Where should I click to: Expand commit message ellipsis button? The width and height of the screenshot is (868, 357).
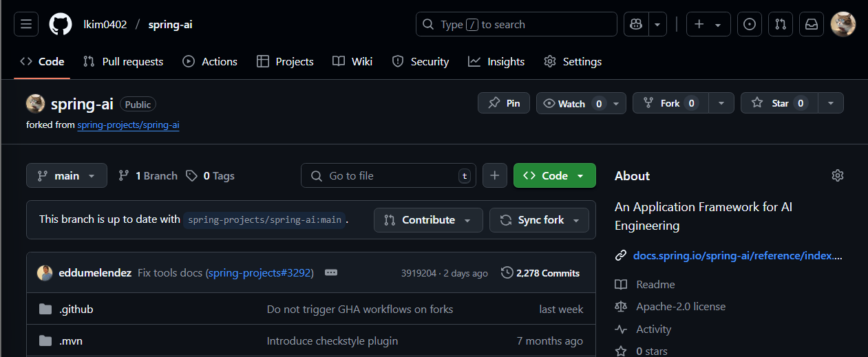[330, 273]
